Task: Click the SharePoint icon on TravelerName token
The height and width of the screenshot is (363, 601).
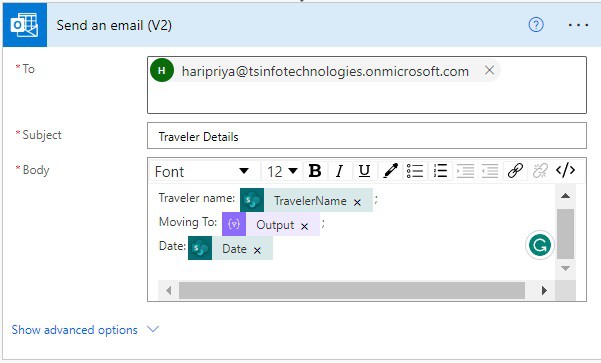Action: (x=252, y=200)
